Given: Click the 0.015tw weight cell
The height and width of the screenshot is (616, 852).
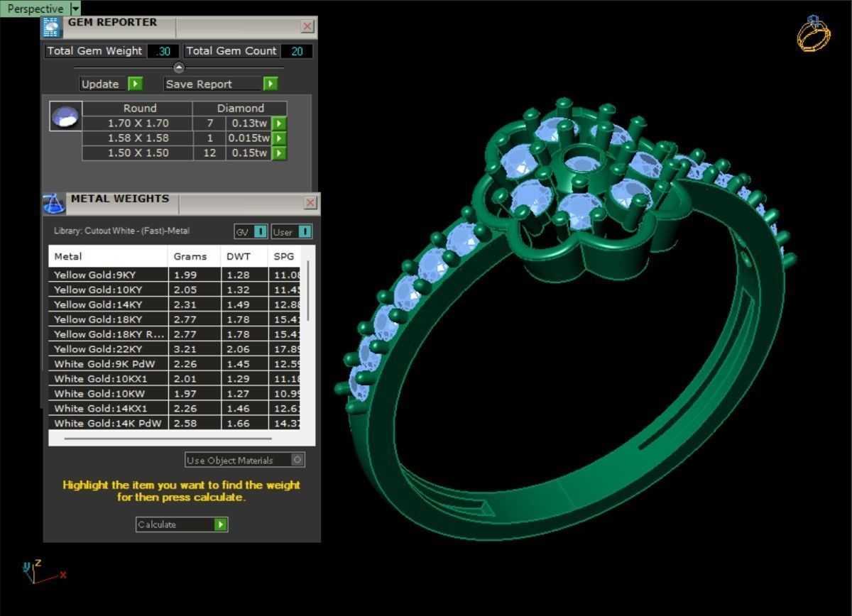Looking at the screenshot, I should pos(249,138).
